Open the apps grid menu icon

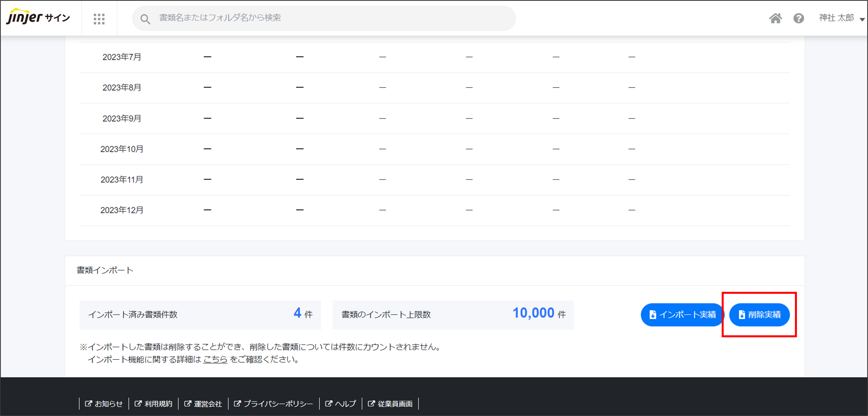coord(99,18)
